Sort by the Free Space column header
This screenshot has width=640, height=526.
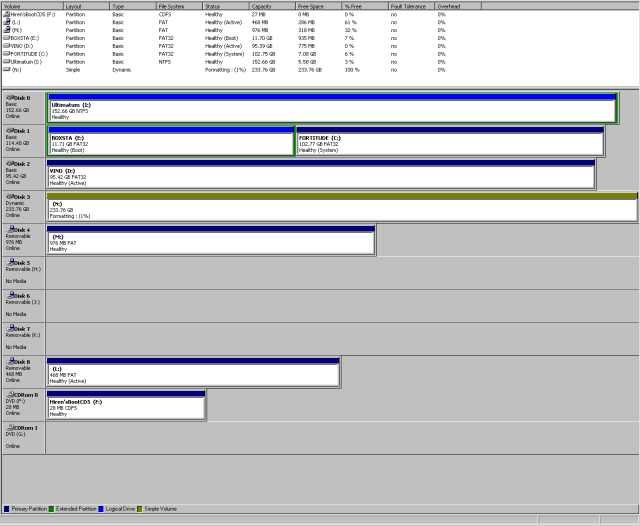318,6
